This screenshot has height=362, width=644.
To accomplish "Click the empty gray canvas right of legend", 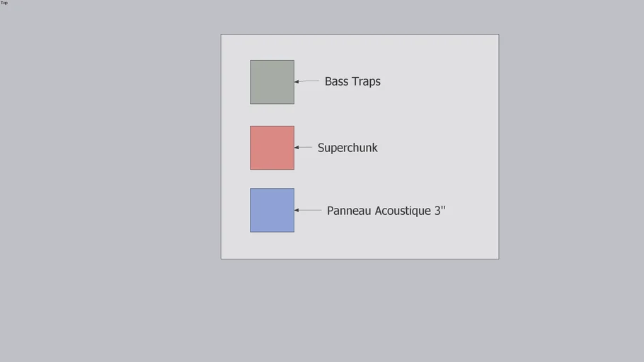I will point(566,177).
